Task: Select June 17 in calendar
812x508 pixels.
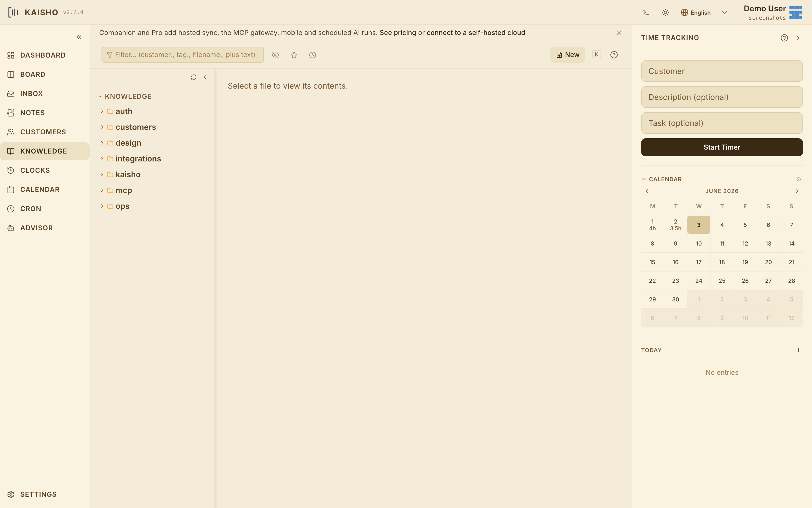Action: pyautogui.click(x=699, y=262)
